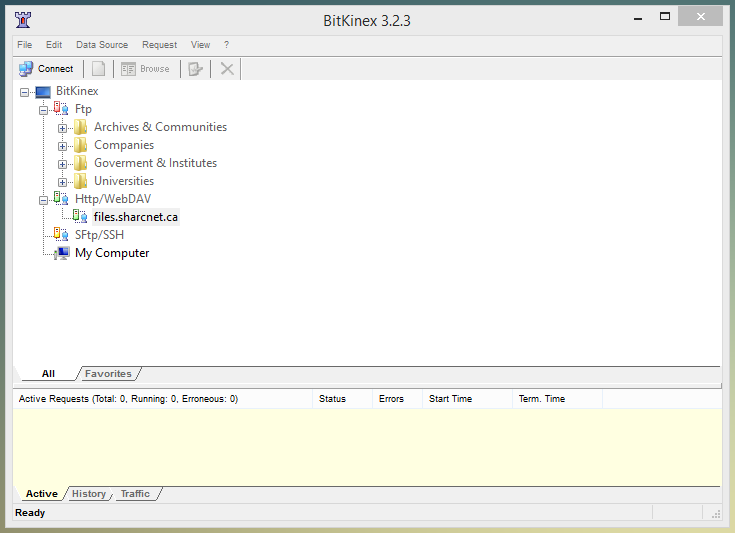Expand the Archives & Communities folder
This screenshot has height=533, width=735.
[62, 128]
